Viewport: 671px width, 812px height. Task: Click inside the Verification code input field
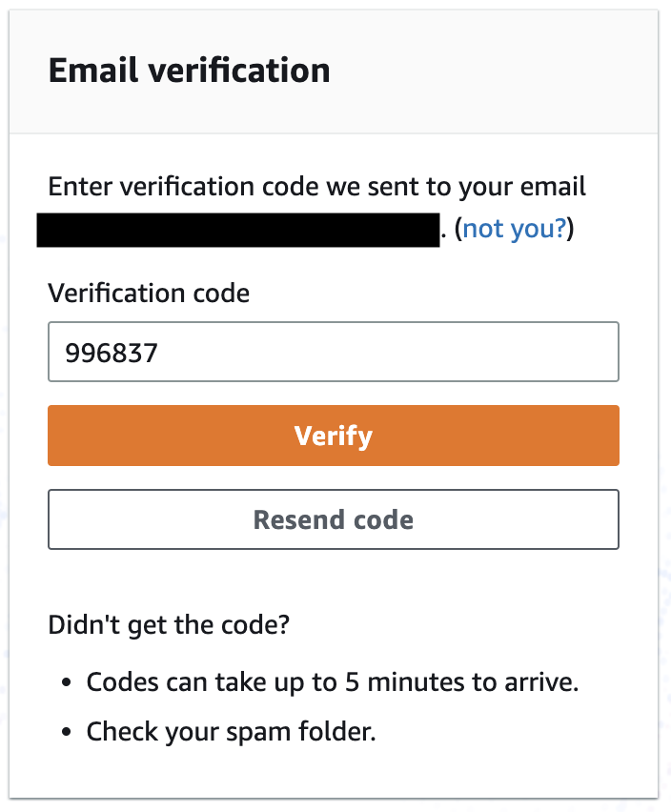[333, 352]
